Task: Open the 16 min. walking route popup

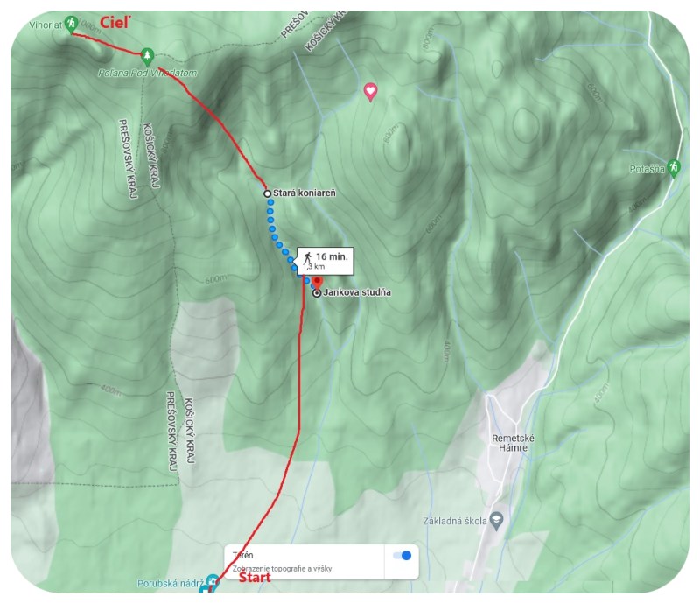Action: coord(325,261)
